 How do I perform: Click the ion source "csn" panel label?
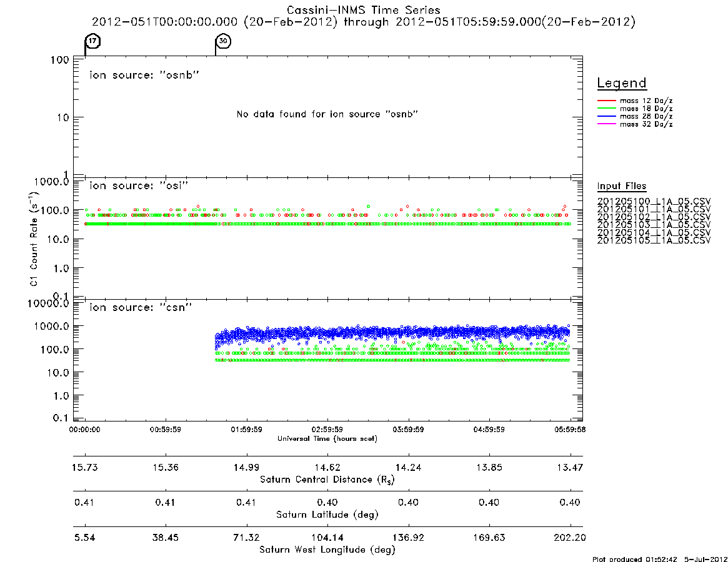141,307
